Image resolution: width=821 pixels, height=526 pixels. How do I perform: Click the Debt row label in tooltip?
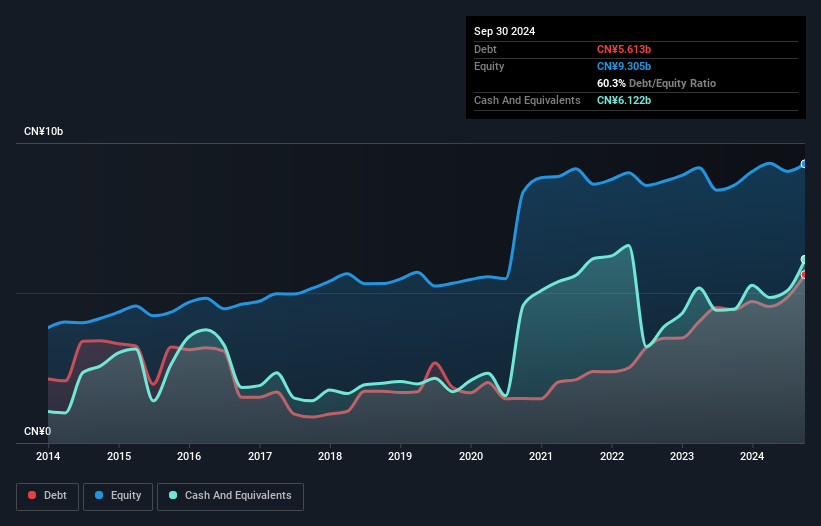[x=485, y=49]
